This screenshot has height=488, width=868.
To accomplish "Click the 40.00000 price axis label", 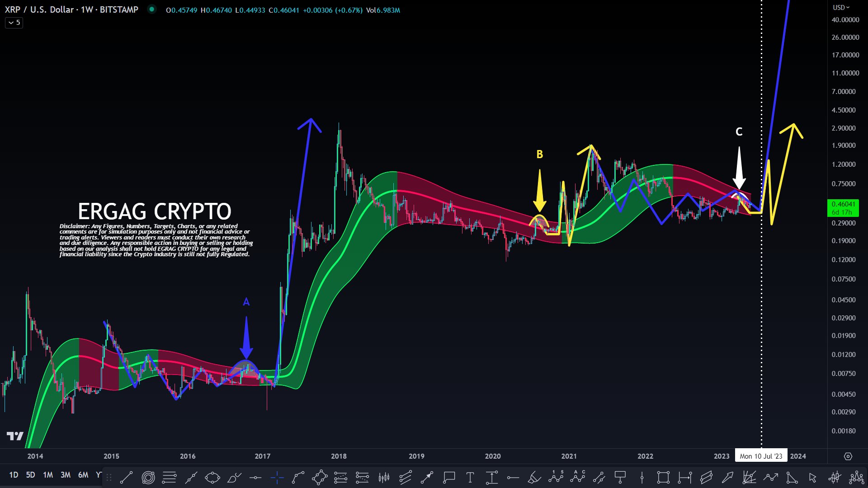I will 845,20.
